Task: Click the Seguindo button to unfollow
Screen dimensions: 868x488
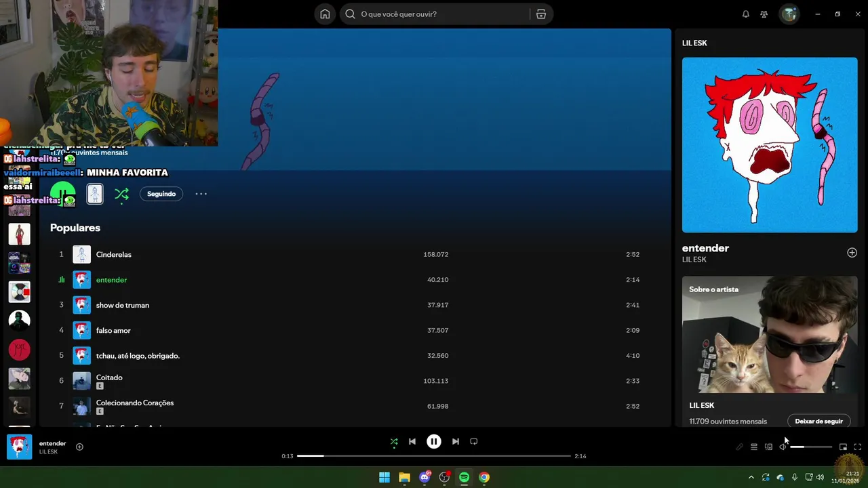Action: 161,194
